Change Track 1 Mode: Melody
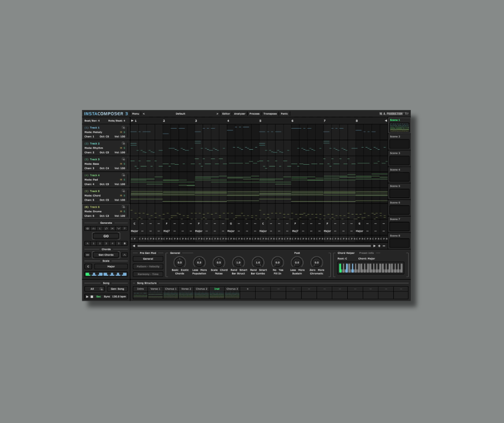The width and height of the screenshot is (504, 423). [93, 132]
